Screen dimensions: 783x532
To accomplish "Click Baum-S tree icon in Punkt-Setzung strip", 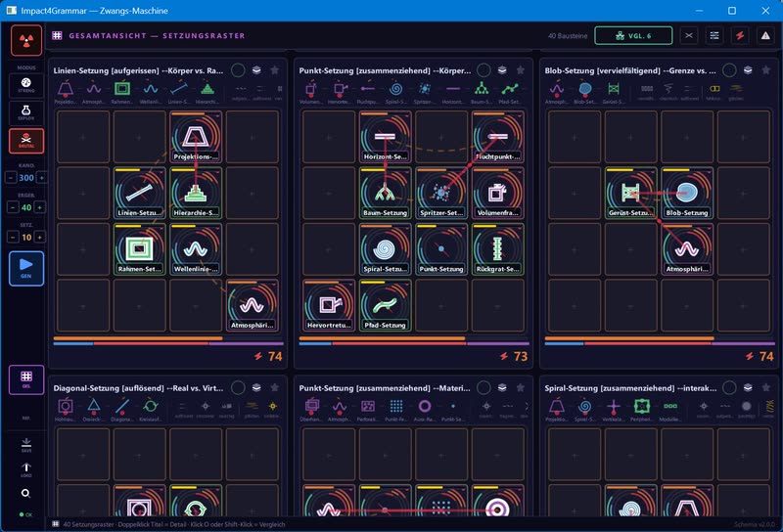I will tap(482, 89).
